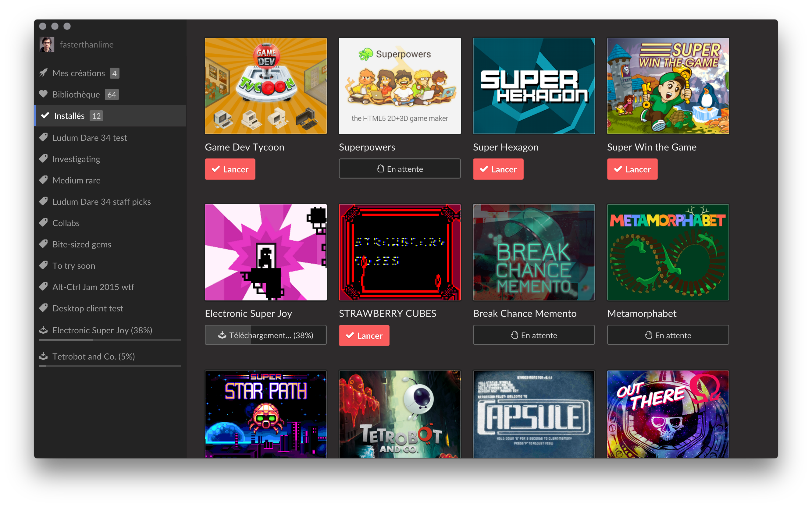Screen dimensions: 812x507
Task: Click the Break Chance Memento title link
Action: pyautogui.click(x=525, y=313)
